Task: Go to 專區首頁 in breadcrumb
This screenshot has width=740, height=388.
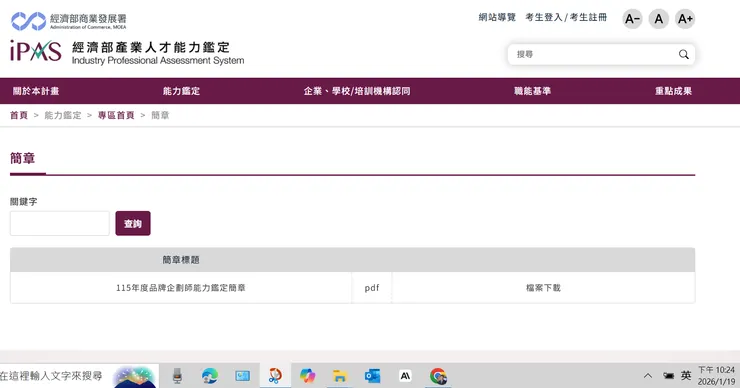Action: click(x=116, y=115)
